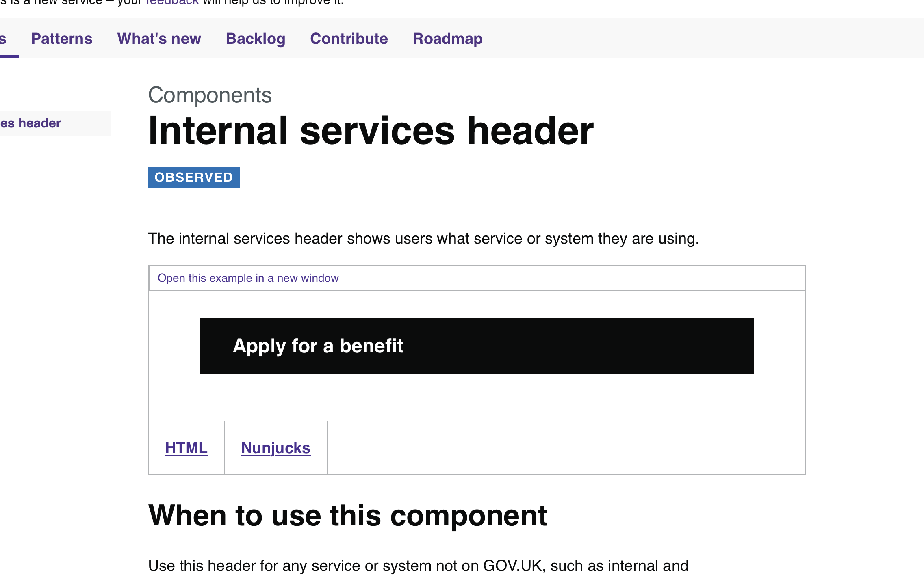Click the feedback link in the banner
Viewport: 924px width, 579px height.
pyautogui.click(x=172, y=2)
